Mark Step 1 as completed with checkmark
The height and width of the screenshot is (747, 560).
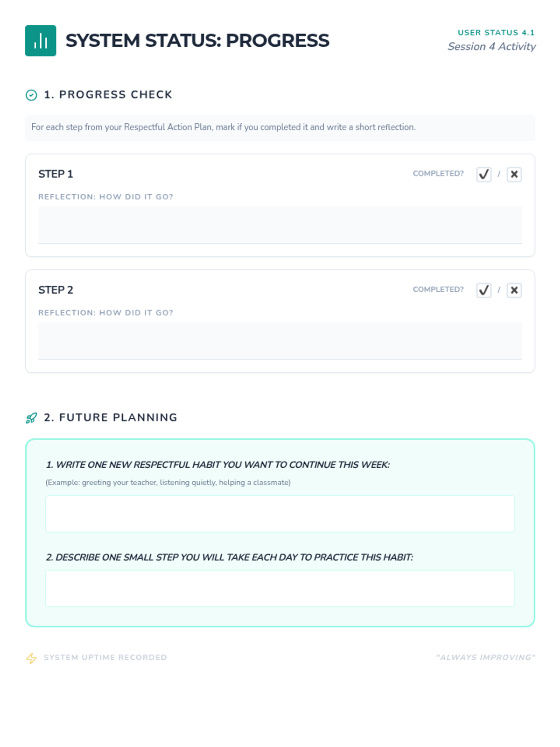coord(483,174)
